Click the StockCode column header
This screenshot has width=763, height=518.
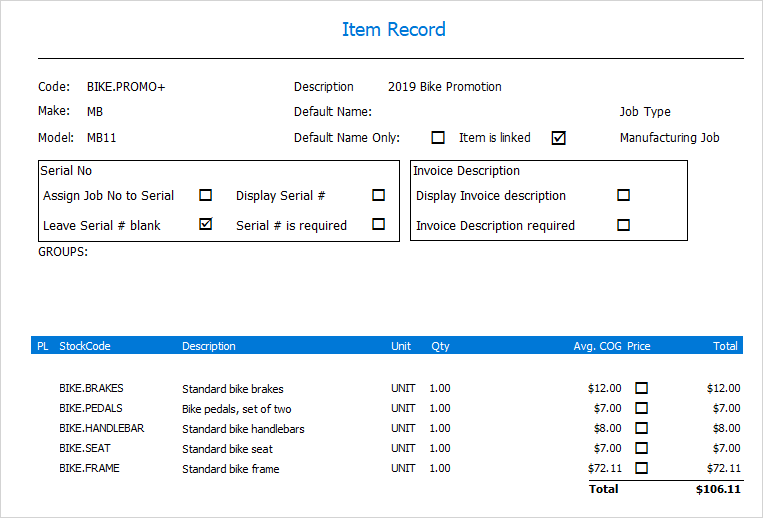point(85,346)
